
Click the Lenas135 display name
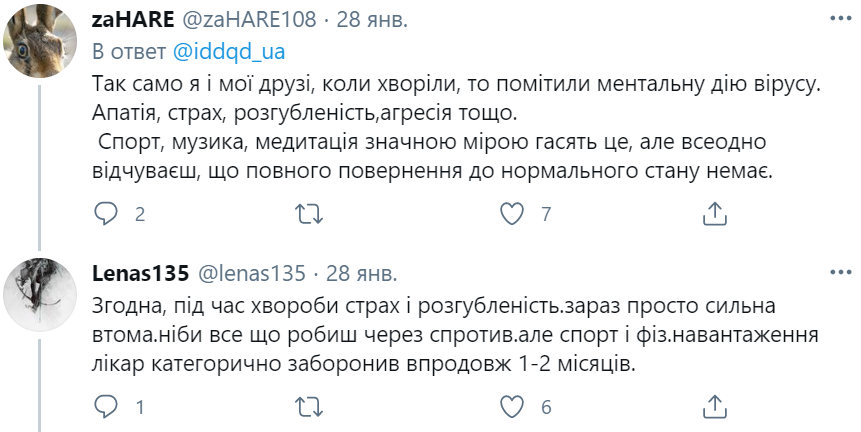[x=142, y=272]
